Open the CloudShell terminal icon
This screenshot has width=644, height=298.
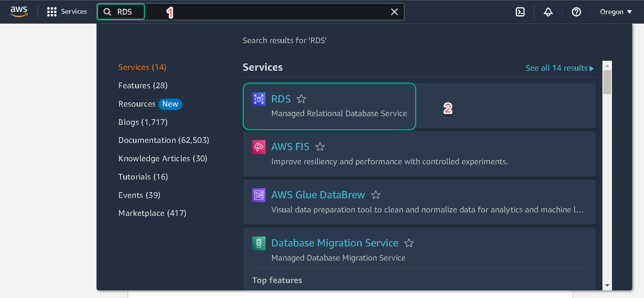(520, 12)
